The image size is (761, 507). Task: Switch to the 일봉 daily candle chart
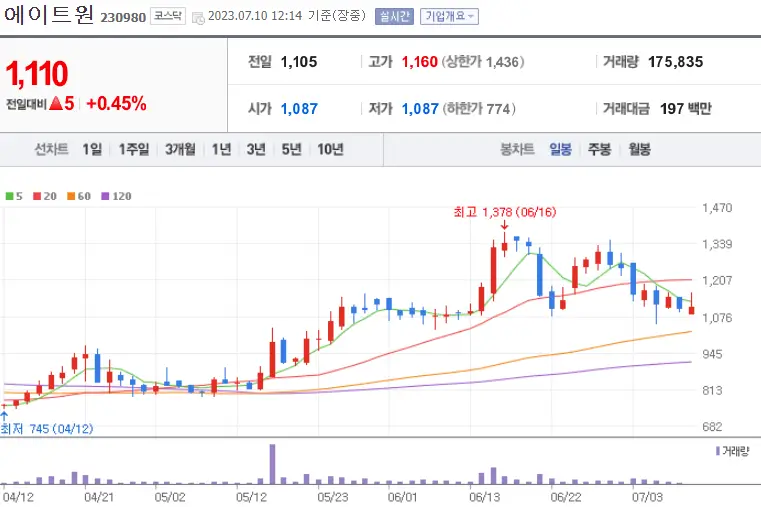561,149
